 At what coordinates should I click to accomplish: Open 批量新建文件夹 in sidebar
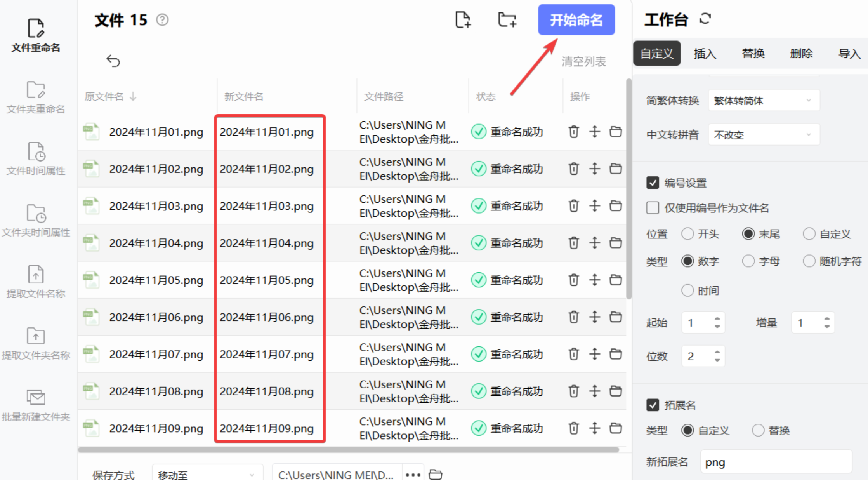coord(36,405)
